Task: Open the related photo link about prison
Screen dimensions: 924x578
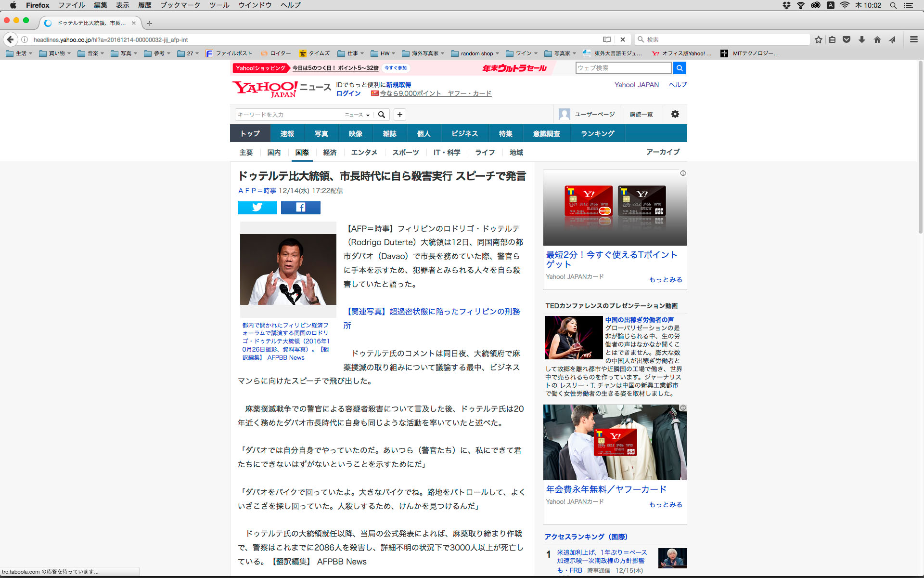Action: 433,312
